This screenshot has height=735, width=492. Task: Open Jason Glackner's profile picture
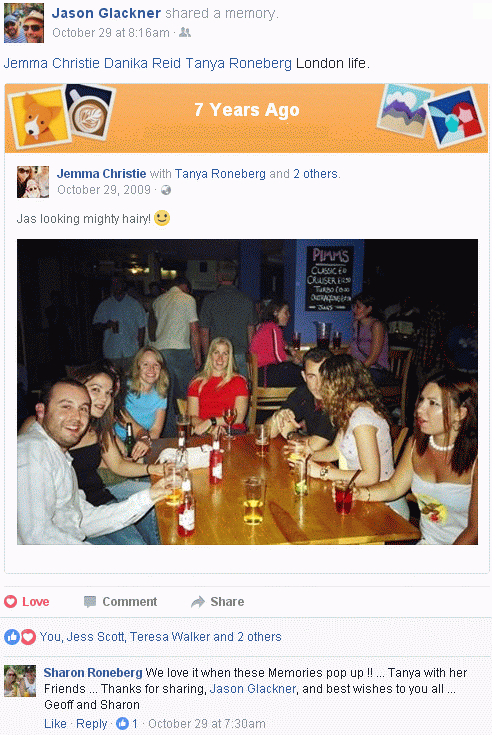[x=24, y=23]
